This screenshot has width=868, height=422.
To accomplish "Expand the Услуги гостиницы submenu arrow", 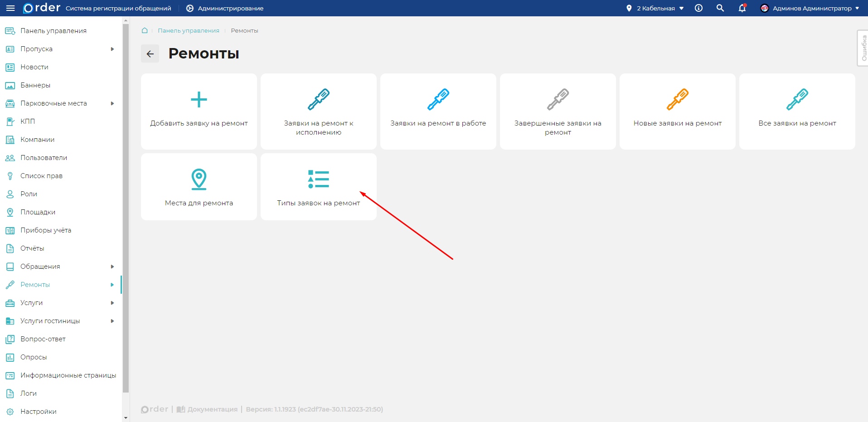I will click(112, 321).
